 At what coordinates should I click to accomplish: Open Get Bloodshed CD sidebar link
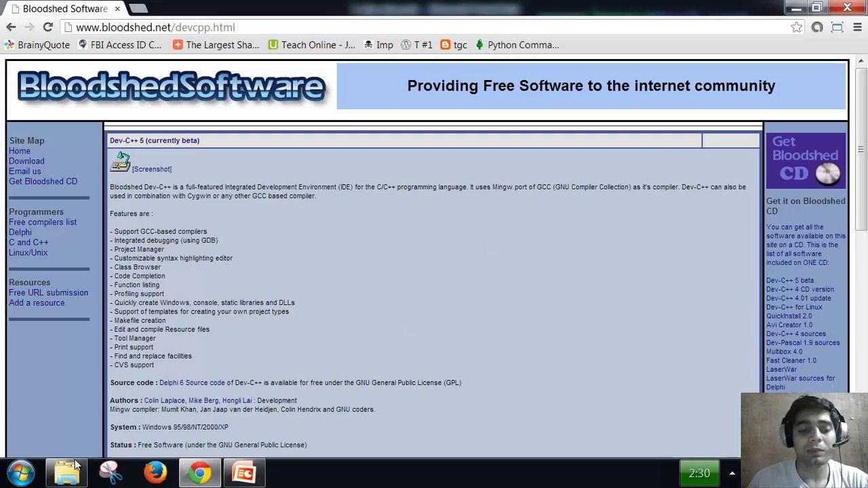tap(43, 182)
